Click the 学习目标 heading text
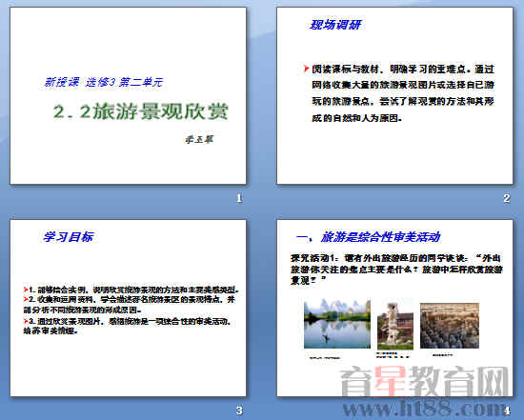 tap(69, 237)
